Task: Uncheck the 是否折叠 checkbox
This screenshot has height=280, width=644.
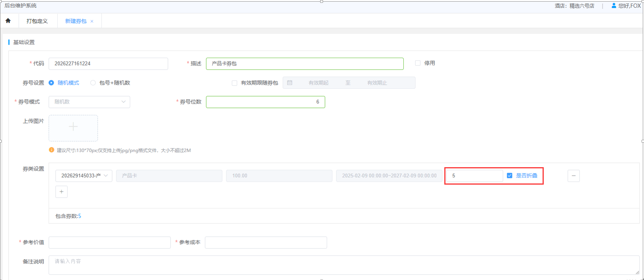Action: tap(509, 176)
